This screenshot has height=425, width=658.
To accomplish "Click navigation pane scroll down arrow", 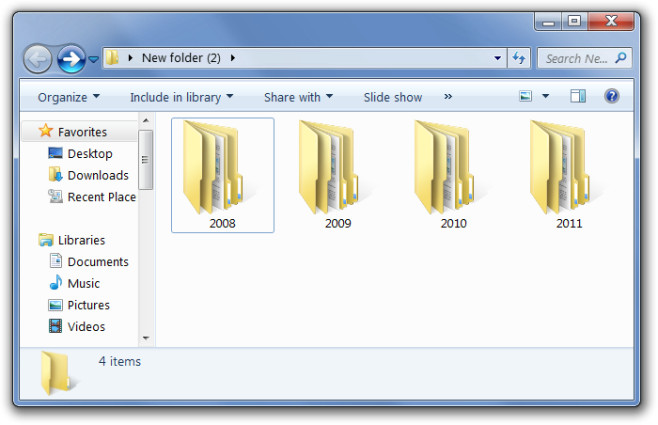I will (146, 338).
